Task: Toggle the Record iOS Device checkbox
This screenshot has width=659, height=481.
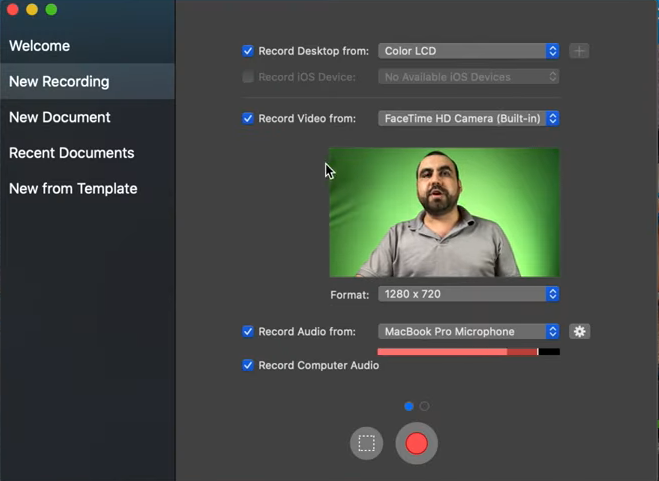Action: [248, 77]
